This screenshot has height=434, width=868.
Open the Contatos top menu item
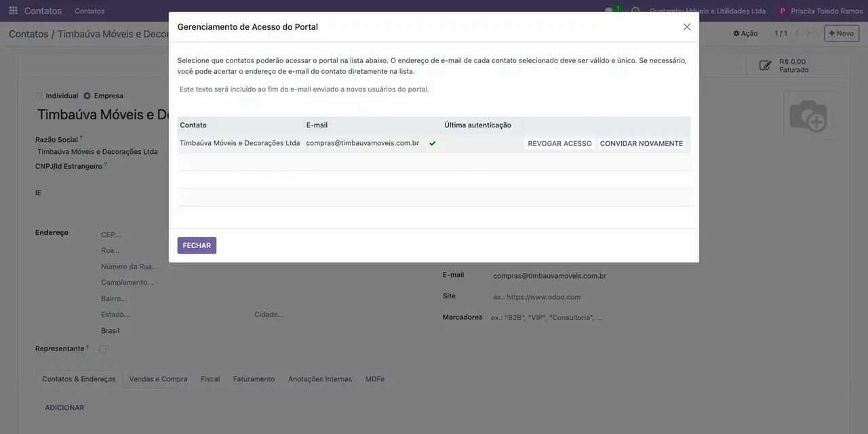[90, 11]
